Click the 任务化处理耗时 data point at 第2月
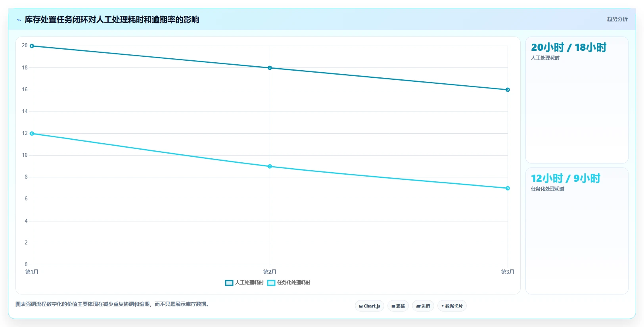The height and width of the screenshot is (327, 644). pos(270,166)
